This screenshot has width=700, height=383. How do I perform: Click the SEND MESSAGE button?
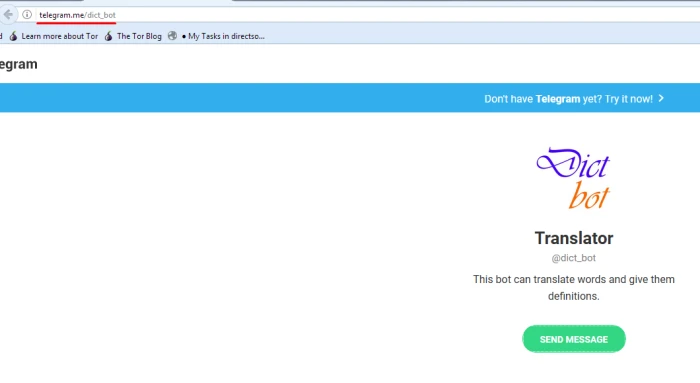pos(574,339)
